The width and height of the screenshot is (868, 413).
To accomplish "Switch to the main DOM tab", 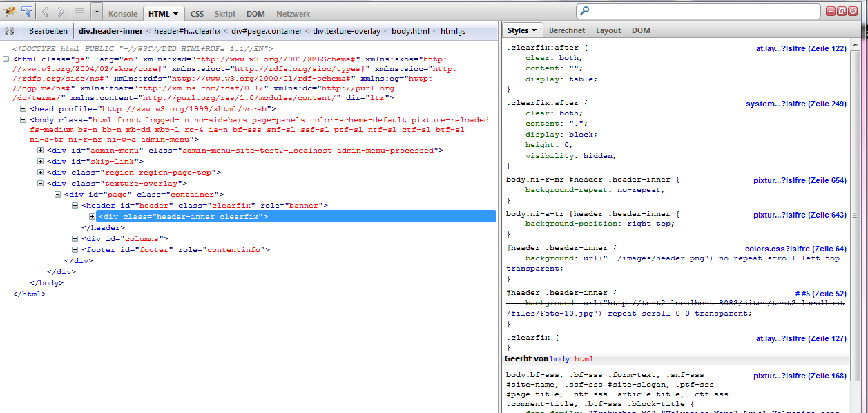I will pyautogui.click(x=255, y=14).
